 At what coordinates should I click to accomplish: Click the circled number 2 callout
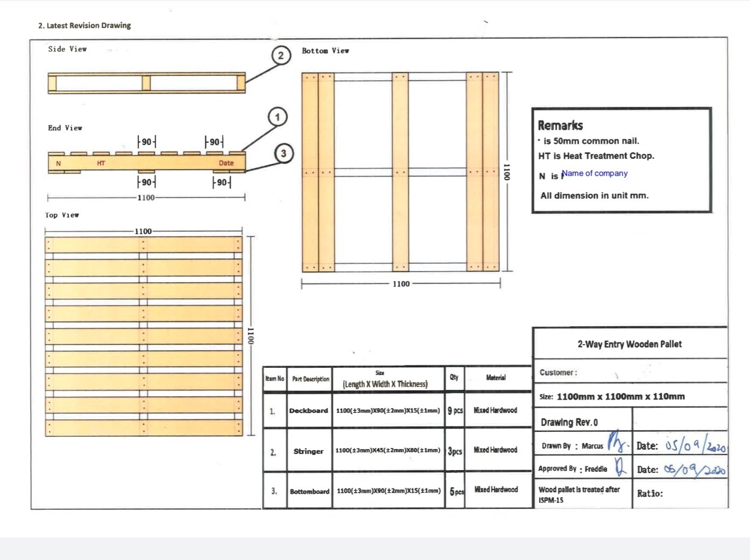click(x=281, y=55)
